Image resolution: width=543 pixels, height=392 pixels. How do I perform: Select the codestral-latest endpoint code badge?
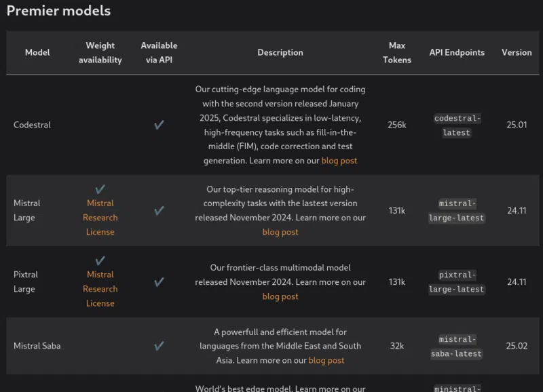pyautogui.click(x=456, y=125)
